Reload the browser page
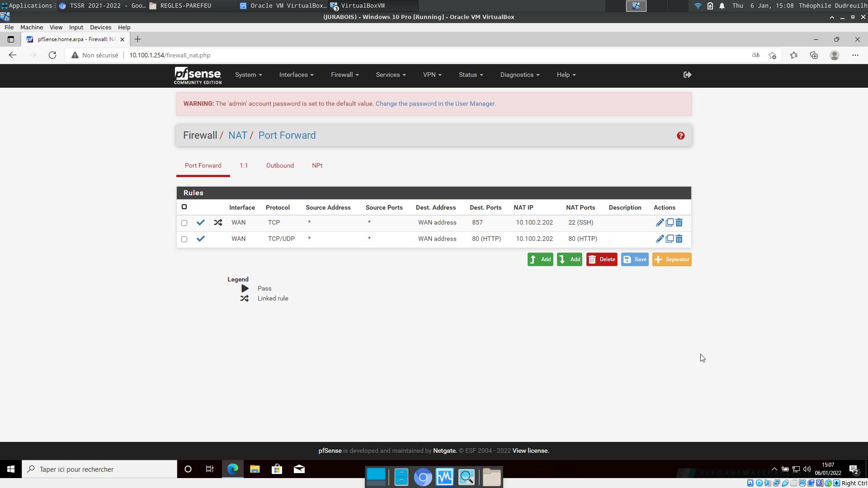The image size is (868, 488). [52, 55]
